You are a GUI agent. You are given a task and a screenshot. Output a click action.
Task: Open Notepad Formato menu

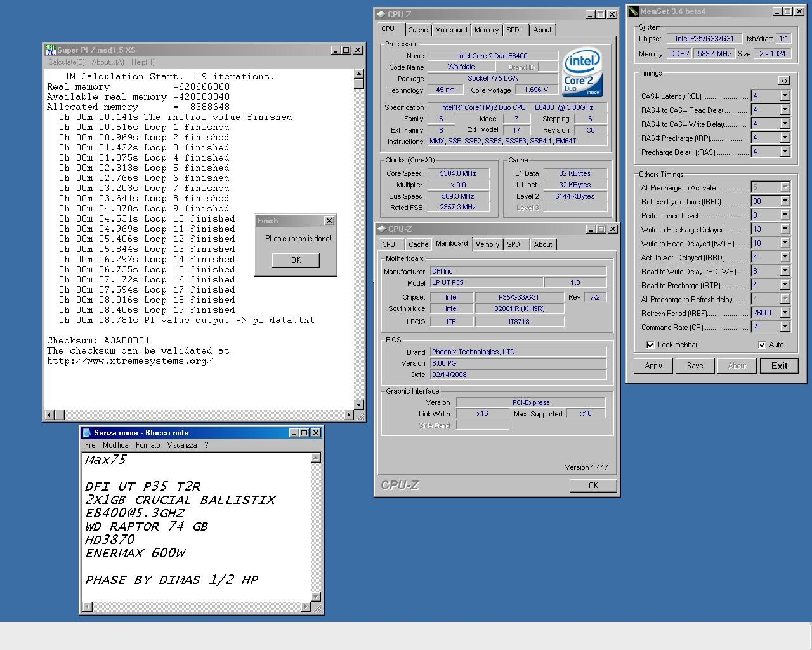tap(148, 445)
